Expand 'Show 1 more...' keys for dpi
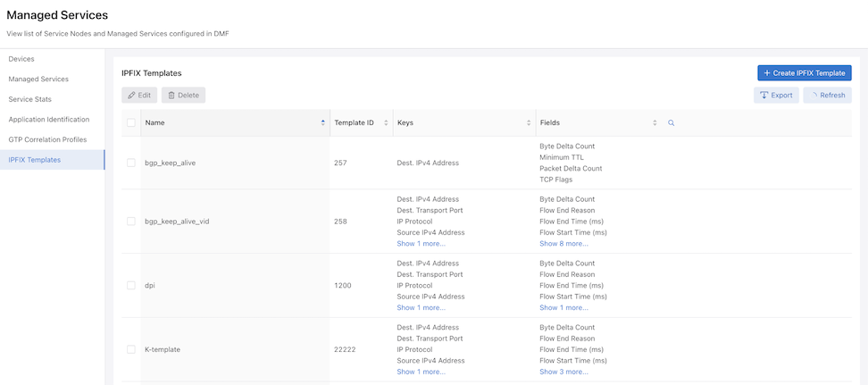Screen dimensions: 868x385 coord(421,307)
